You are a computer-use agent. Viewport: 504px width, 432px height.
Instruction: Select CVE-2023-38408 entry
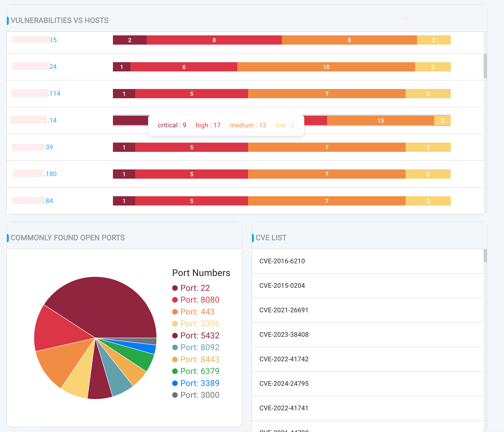pos(284,334)
